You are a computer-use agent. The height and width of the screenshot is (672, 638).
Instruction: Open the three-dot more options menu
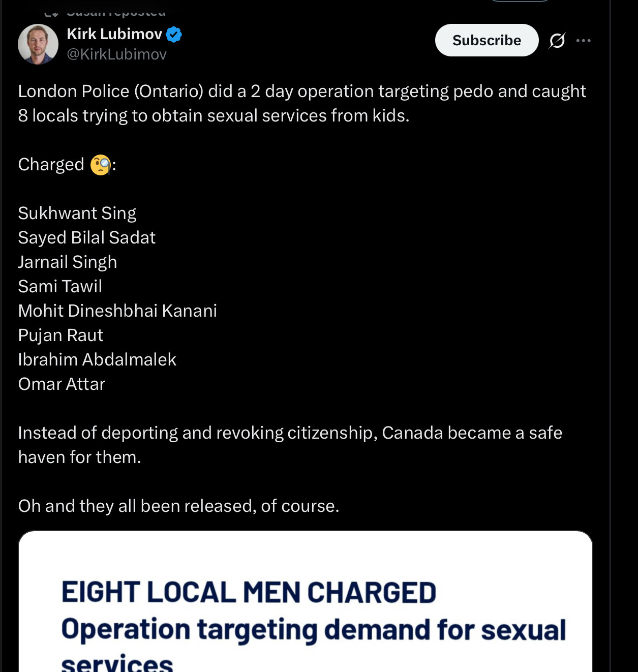(x=583, y=41)
